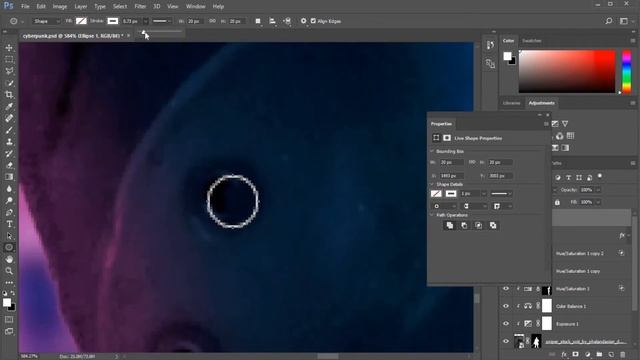Image resolution: width=640 pixels, height=360 pixels.
Task: Click the Properties panel tab
Action: (x=441, y=124)
